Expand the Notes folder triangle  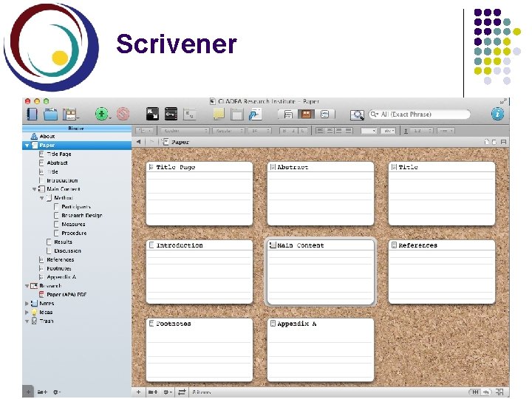point(27,304)
